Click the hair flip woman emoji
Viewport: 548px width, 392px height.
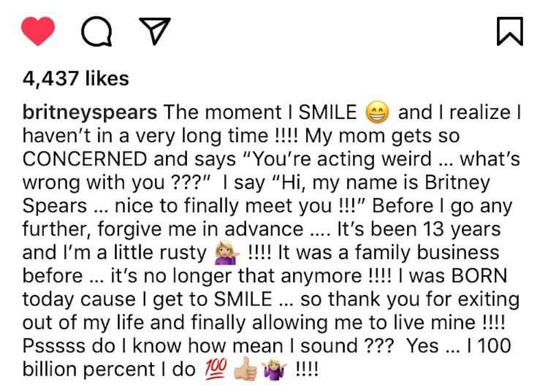pos(227,253)
